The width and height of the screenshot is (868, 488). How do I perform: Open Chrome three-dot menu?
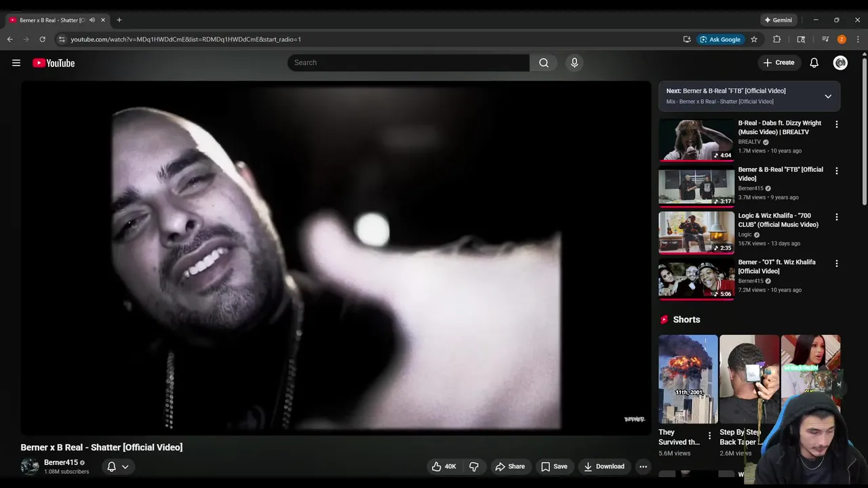858,39
